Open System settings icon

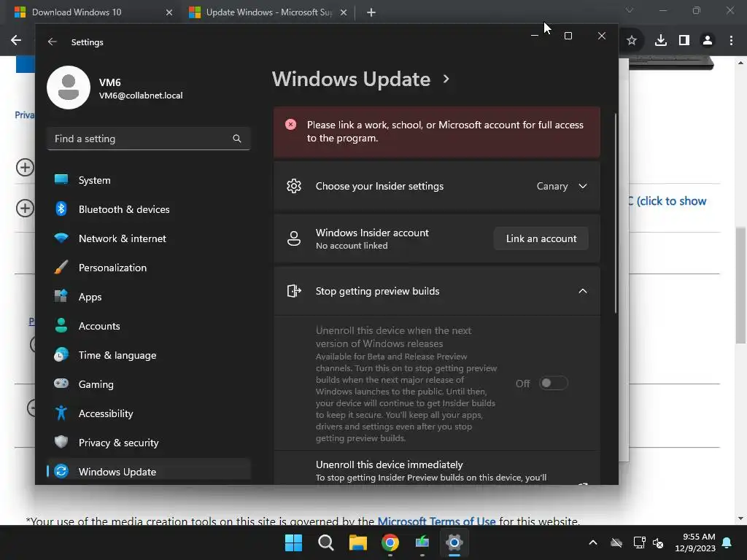pyautogui.click(x=61, y=179)
